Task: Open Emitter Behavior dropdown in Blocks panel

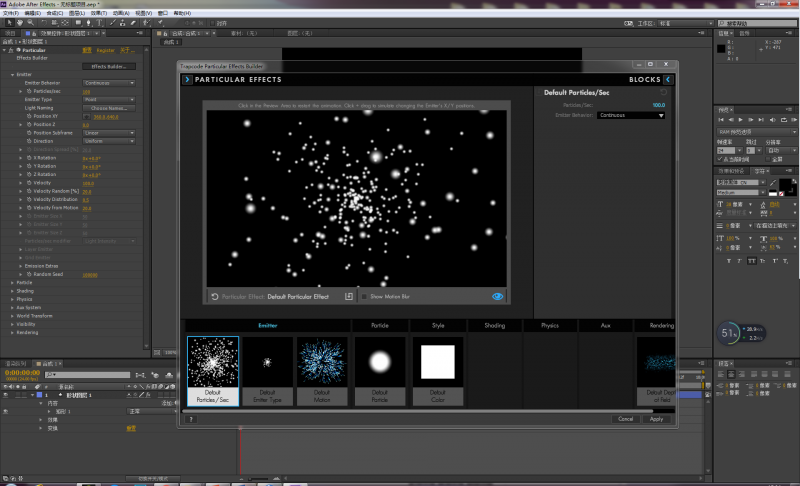Action: [632, 115]
